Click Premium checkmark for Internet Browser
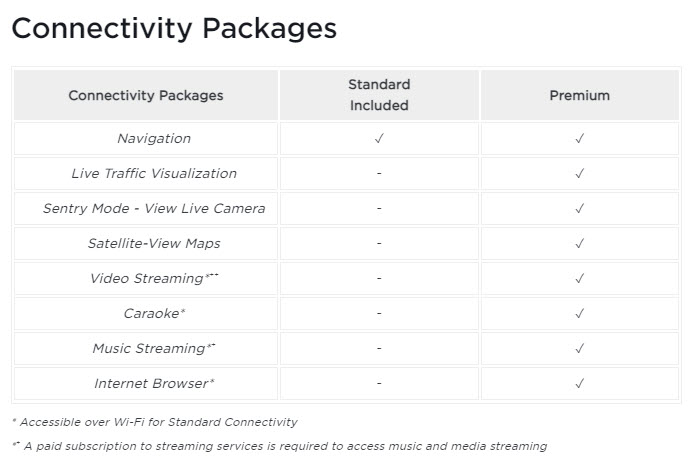The image size is (692, 473). tap(579, 383)
